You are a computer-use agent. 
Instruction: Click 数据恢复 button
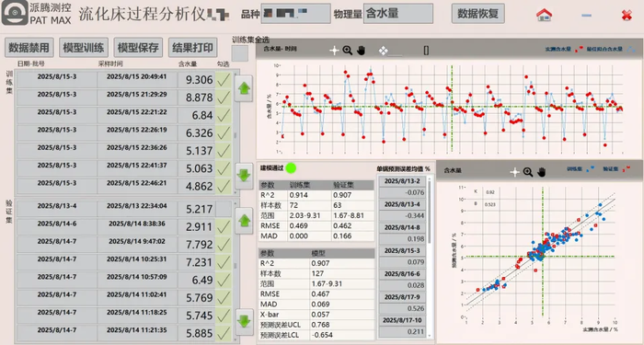[x=478, y=14]
